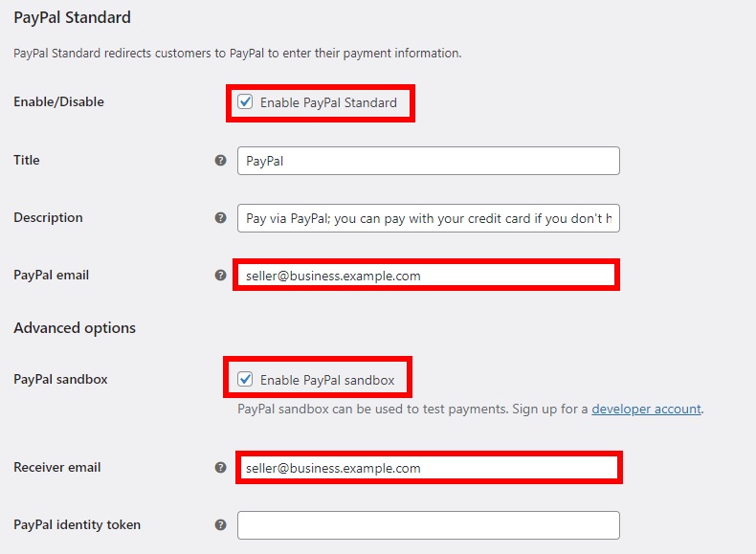Open the PayPal email help tooltip icon
The width and height of the screenshot is (756, 554).
pos(221,276)
